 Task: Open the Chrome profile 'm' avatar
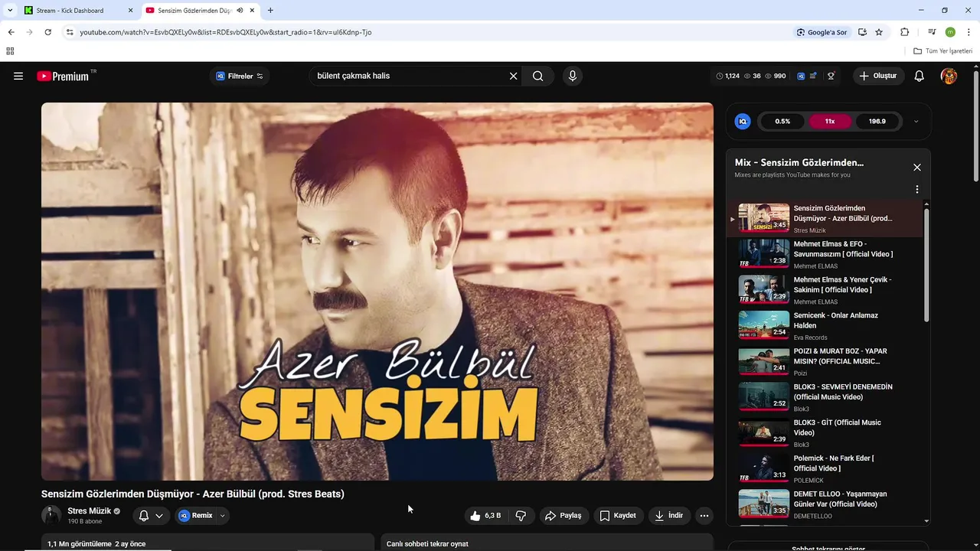coord(950,32)
